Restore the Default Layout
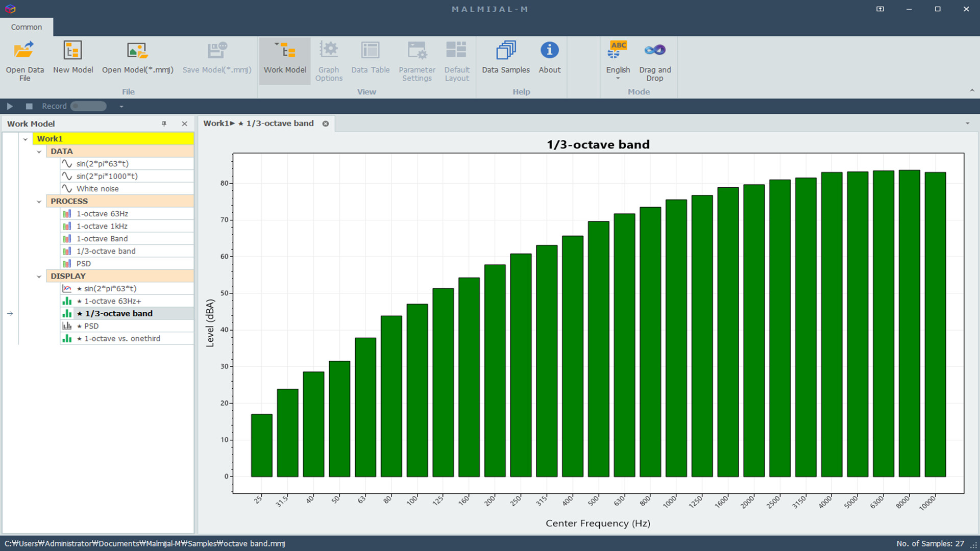The image size is (980, 551). click(456, 60)
